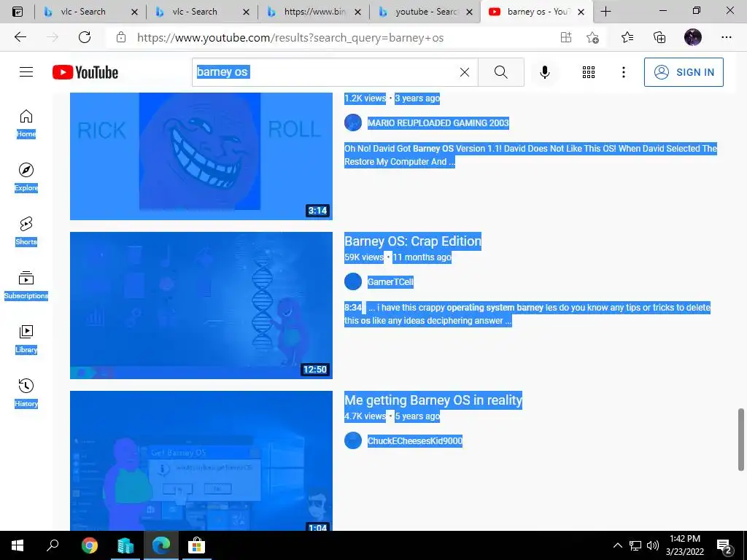The height and width of the screenshot is (560, 747).
Task: Open Library in the sidebar
Action: (x=26, y=338)
